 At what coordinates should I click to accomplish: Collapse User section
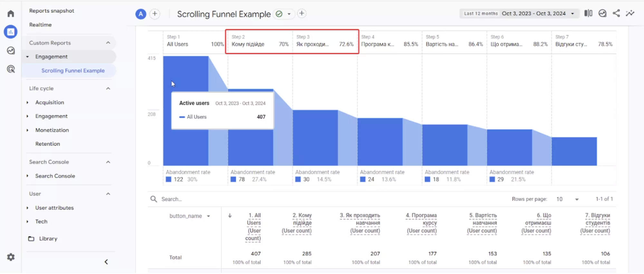[108, 194]
